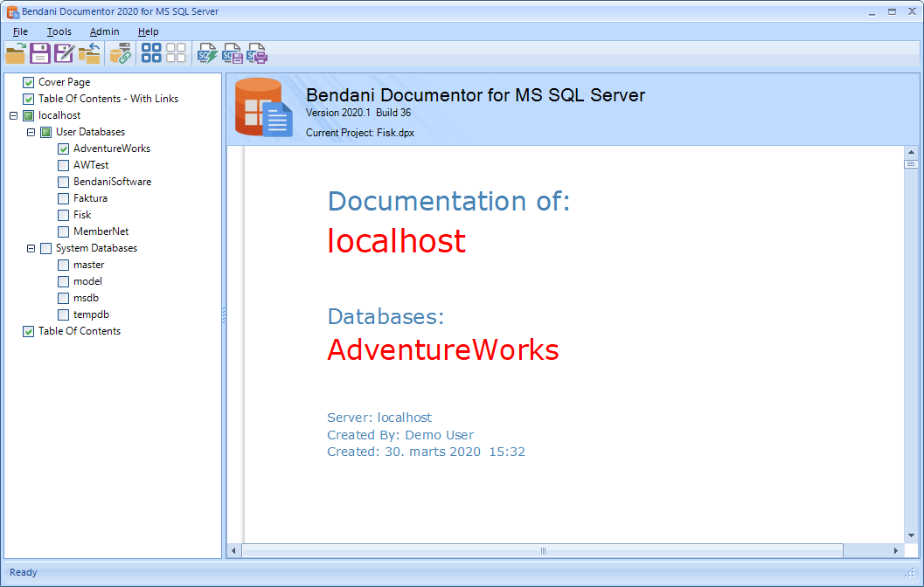Toggle Table Of Contents - With Links checkbox
The height and width of the screenshot is (587, 924).
[x=28, y=99]
